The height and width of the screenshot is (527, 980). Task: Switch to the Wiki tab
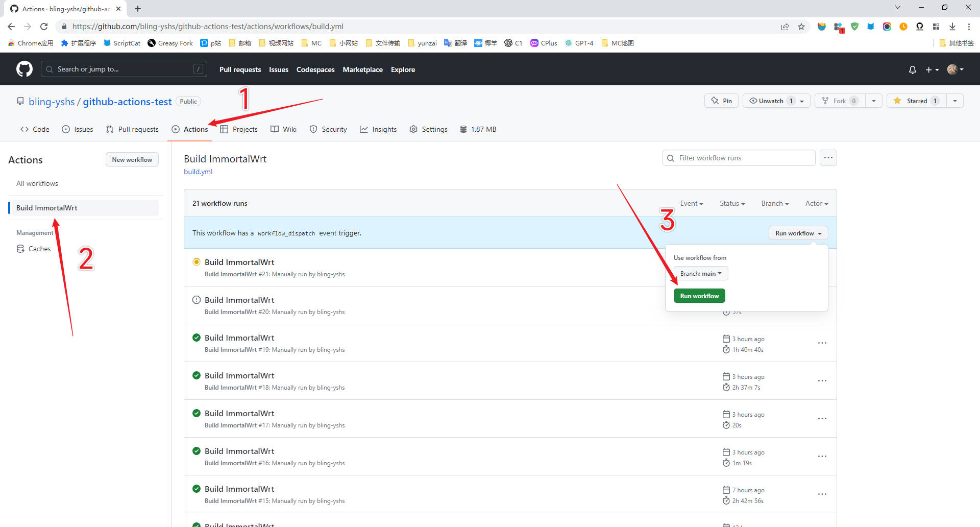[x=283, y=129]
